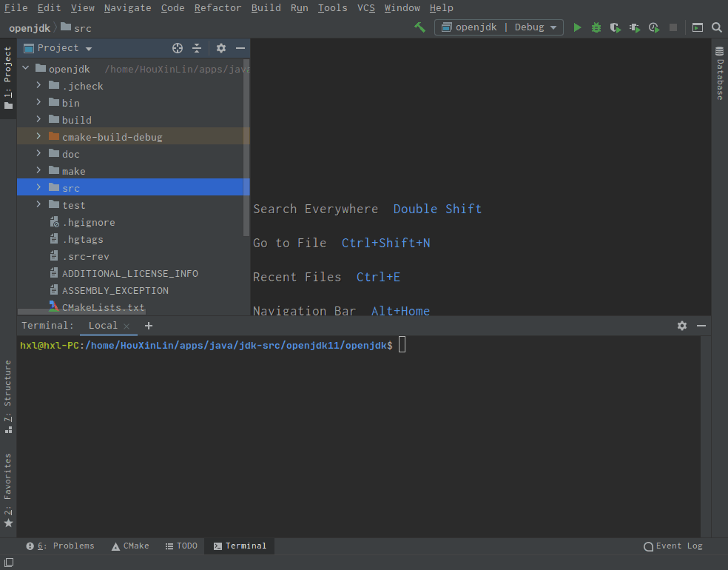The image size is (728, 570).
Task: Locate opened file with crosshair icon
Action: (178, 48)
